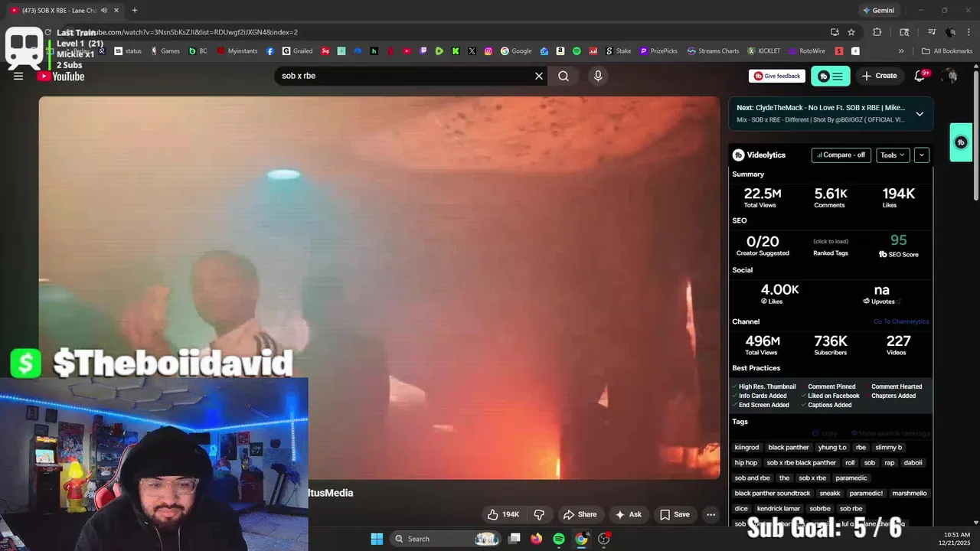Open the taskbar Search box
980x551 pixels.
[447, 539]
